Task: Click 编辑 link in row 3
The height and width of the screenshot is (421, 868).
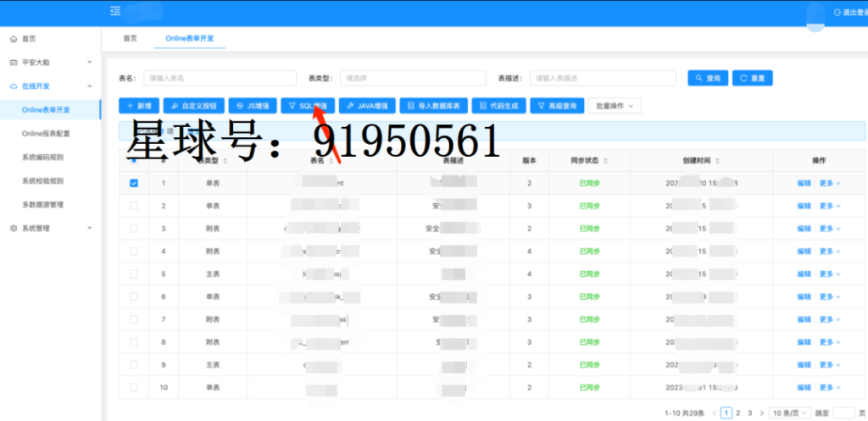Action: [x=804, y=229]
